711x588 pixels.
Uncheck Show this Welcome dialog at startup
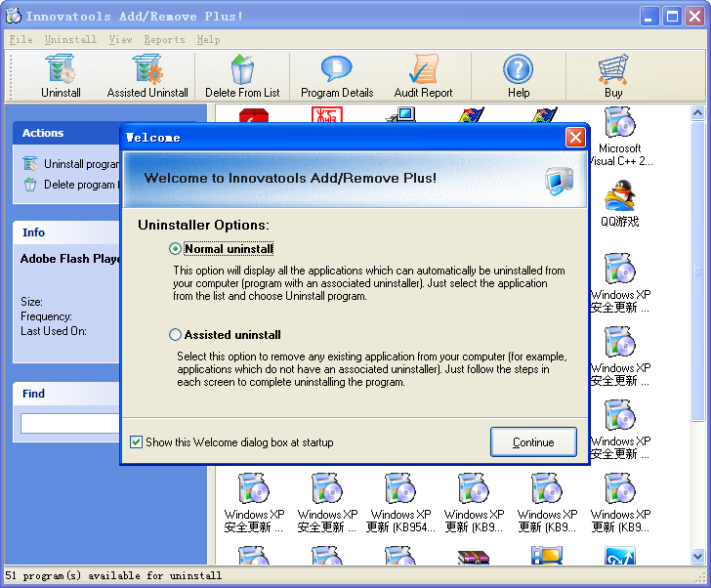click(x=137, y=442)
